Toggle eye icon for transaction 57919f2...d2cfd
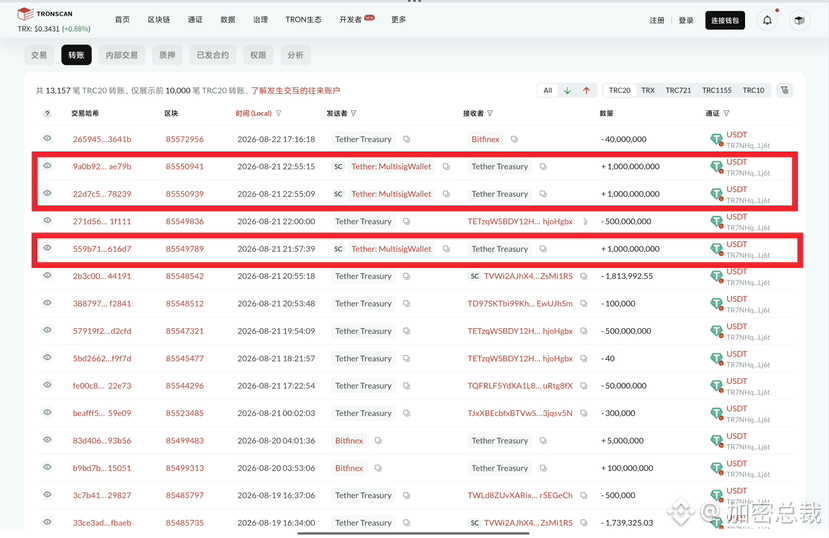829x538 pixels. (47, 330)
